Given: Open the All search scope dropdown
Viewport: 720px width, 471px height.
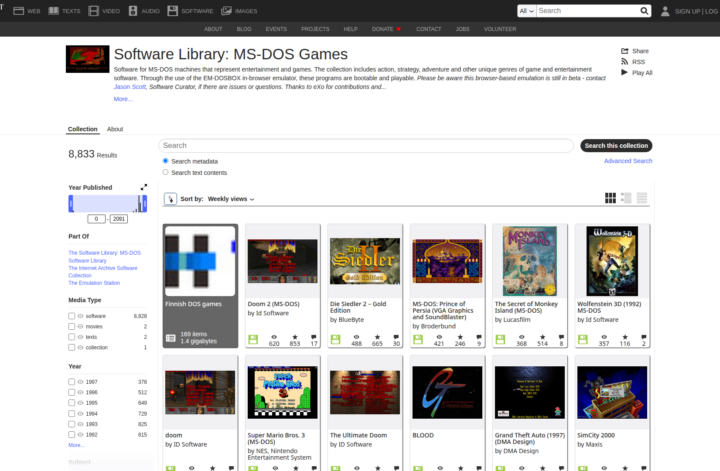Looking at the screenshot, I should coord(526,11).
